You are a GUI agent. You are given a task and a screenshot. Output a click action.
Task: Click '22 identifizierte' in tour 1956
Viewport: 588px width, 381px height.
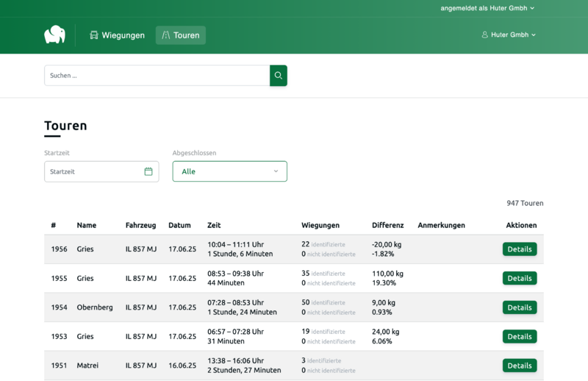[323, 244]
